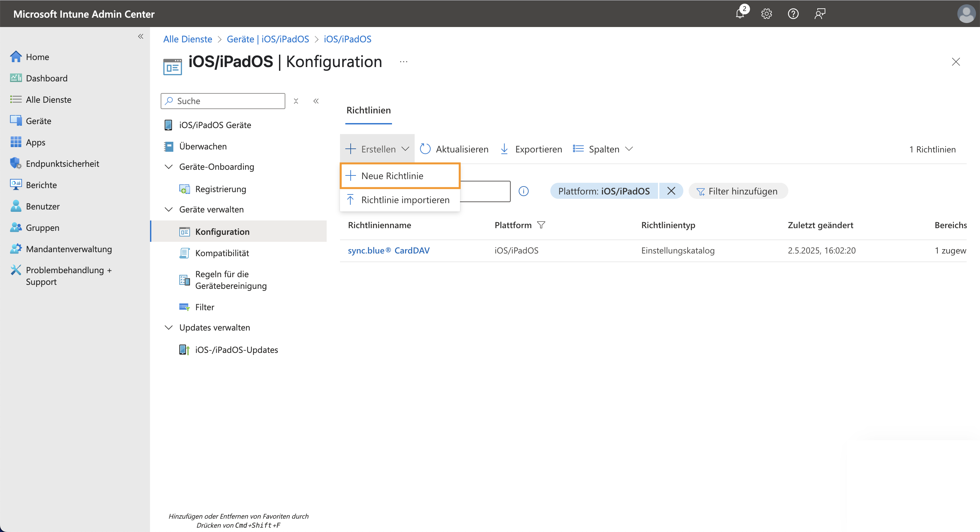Screen dimensions: 980x532
Task: Open Gruppen in sidebar
Action: (35, 227)
